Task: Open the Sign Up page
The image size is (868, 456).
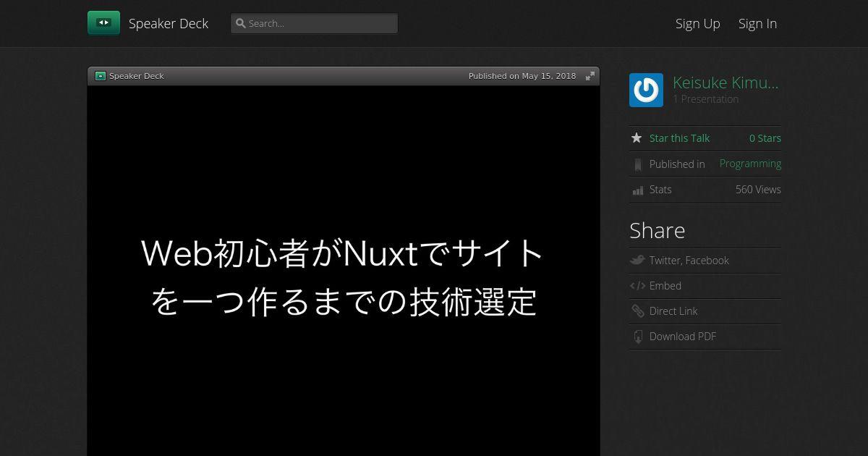Action: (697, 23)
